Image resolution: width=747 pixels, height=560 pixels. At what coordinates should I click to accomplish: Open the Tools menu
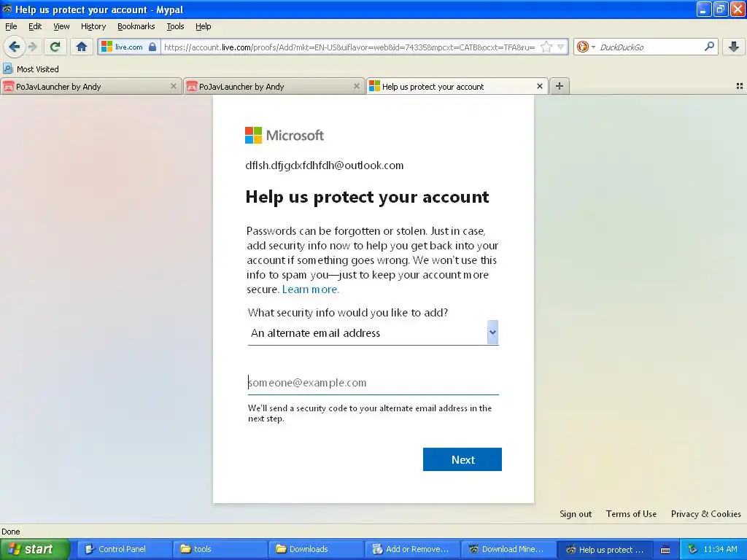click(175, 26)
